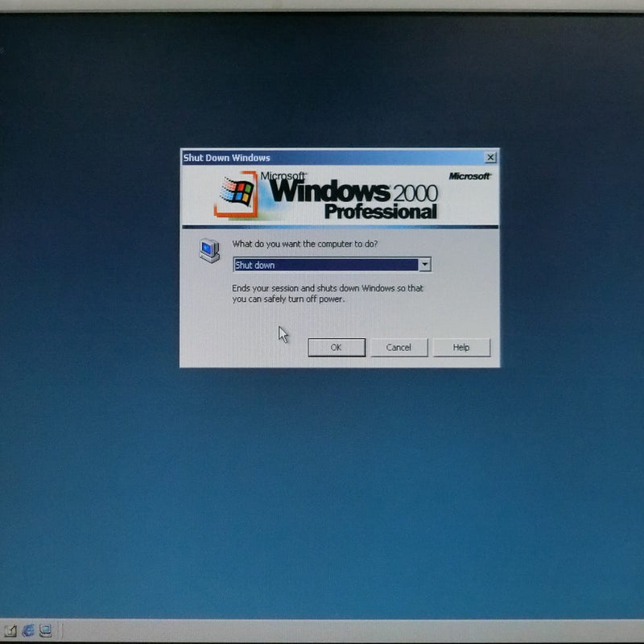
Task: Open Help for the shutdown dialog
Action: (461, 348)
